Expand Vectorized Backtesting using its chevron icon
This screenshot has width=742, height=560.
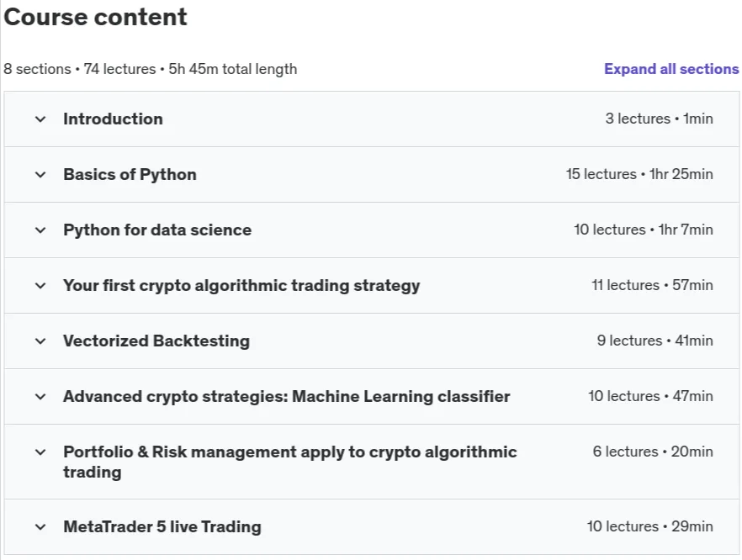pos(40,341)
